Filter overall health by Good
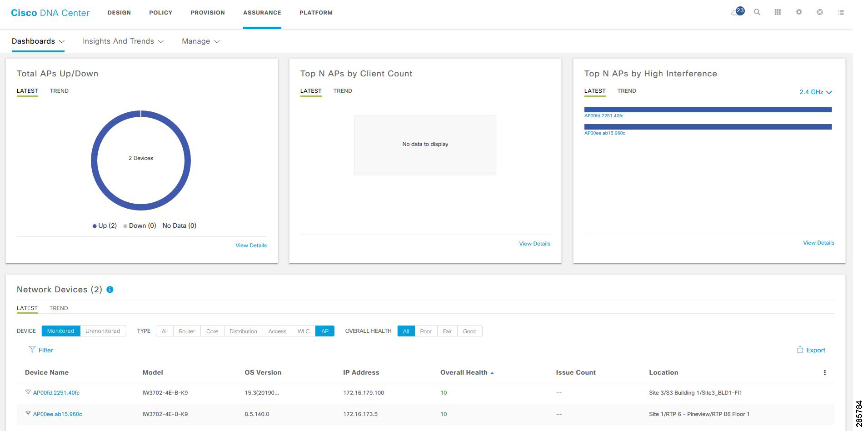Image resolution: width=868 pixels, height=431 pixels. point(470,331)
